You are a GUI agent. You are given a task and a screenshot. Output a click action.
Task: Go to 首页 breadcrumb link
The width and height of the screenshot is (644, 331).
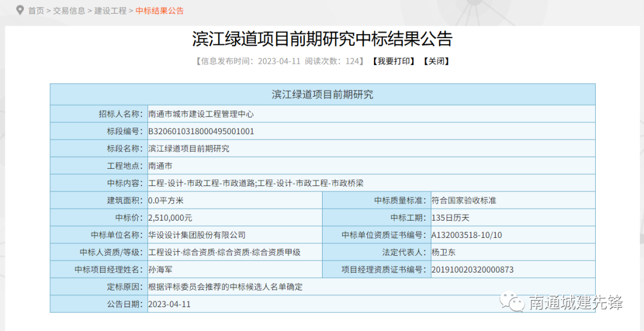click(36, 11)
